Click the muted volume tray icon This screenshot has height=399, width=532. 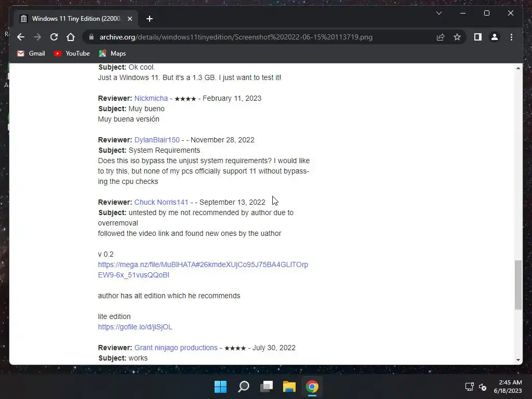(x=483, y=387)
